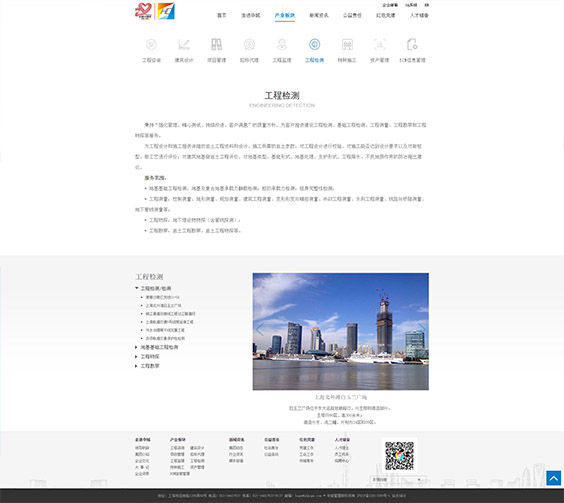Open footer link 党建工作

pos(306,448)
